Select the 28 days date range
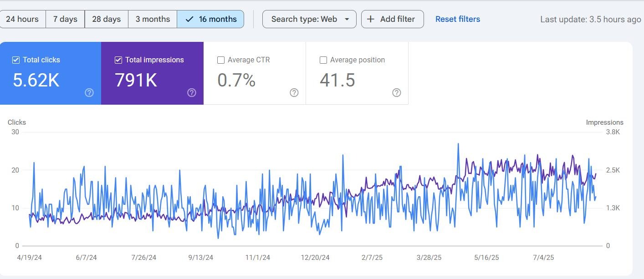The width and height of the screenshot is (644, 279). 106,19
